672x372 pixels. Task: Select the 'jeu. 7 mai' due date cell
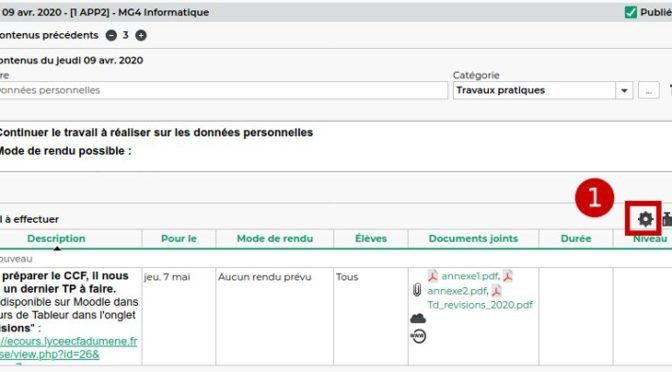[x=179, y=316]
